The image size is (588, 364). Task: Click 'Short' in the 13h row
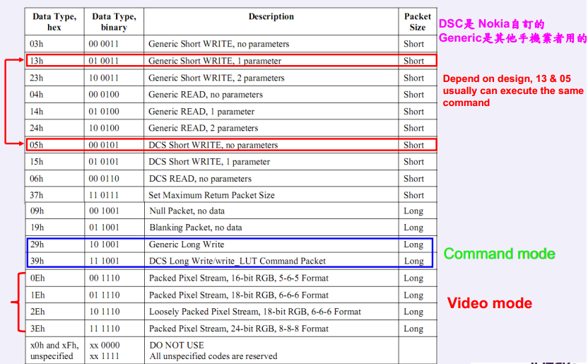point(413,61)
